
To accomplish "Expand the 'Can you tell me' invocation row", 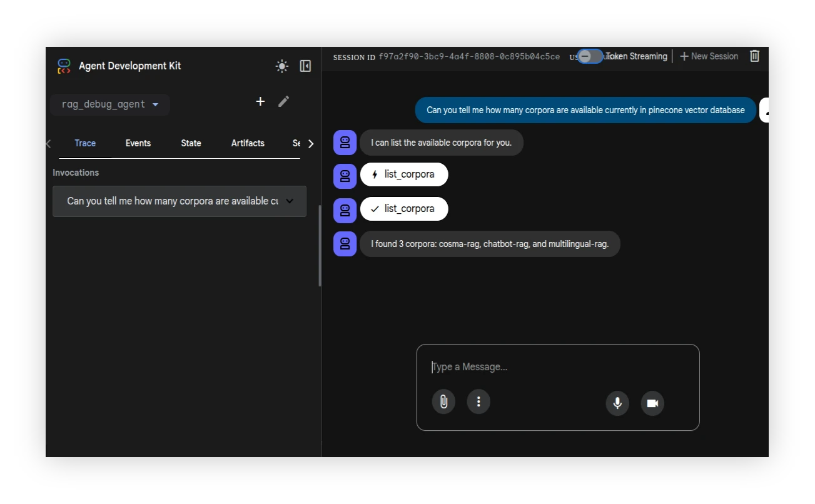I will pos(180,201).
